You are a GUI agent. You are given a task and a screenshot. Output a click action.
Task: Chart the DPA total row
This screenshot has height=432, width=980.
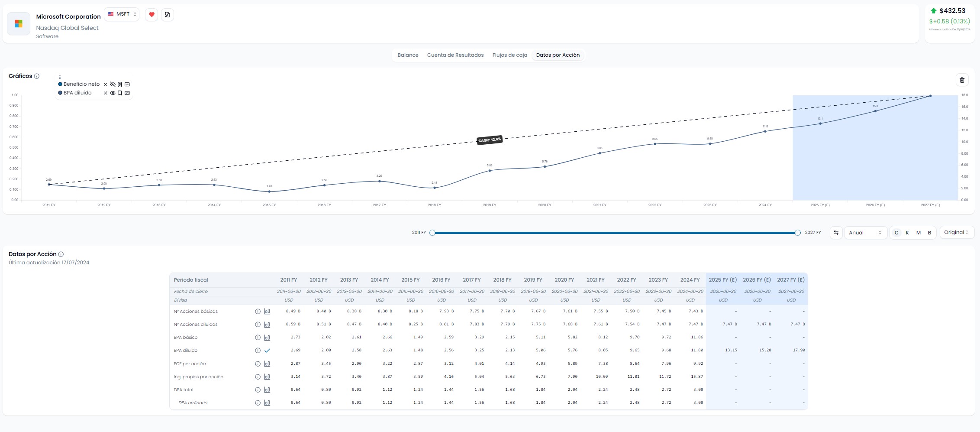(267, 390)
